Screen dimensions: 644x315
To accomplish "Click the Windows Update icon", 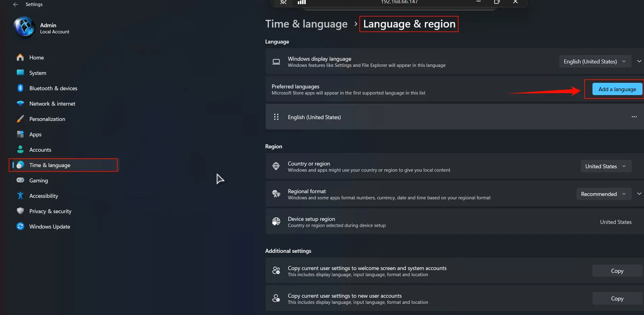I will coord(20,227).
